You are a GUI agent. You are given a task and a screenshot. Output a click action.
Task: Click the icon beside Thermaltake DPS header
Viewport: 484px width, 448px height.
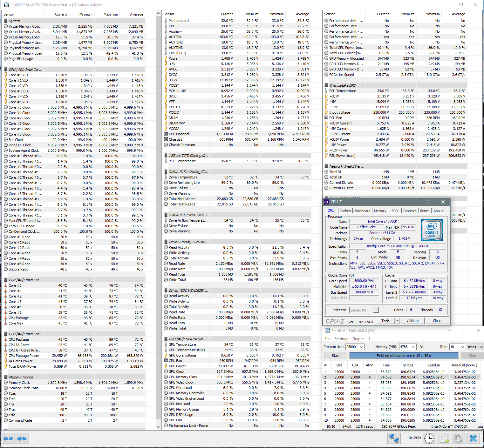pyautogui.click(x=326, y=85)
